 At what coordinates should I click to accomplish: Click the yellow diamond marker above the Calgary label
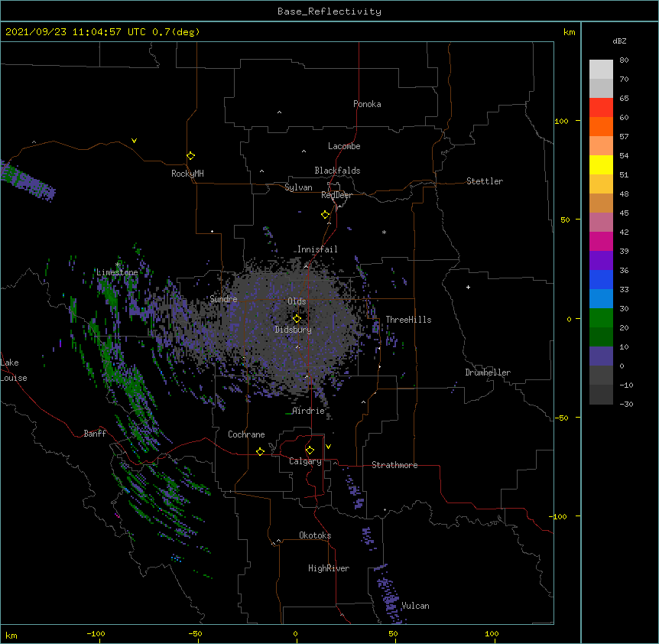(310, 450)
